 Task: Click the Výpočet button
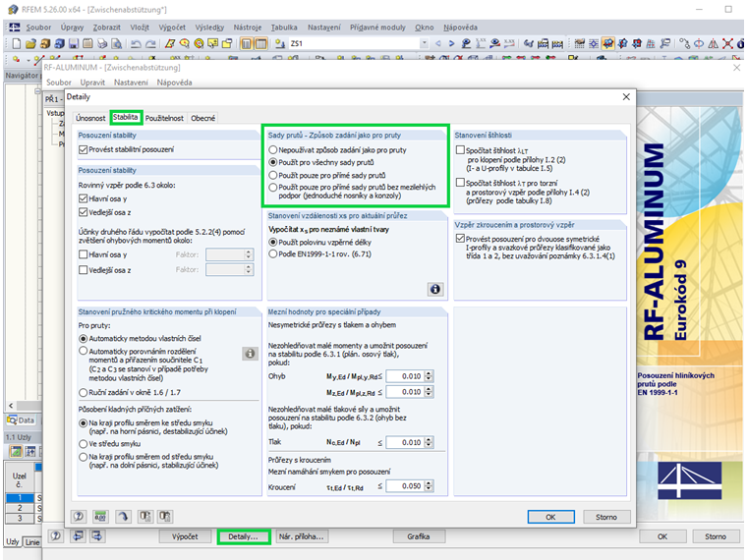tap(185, 536)
